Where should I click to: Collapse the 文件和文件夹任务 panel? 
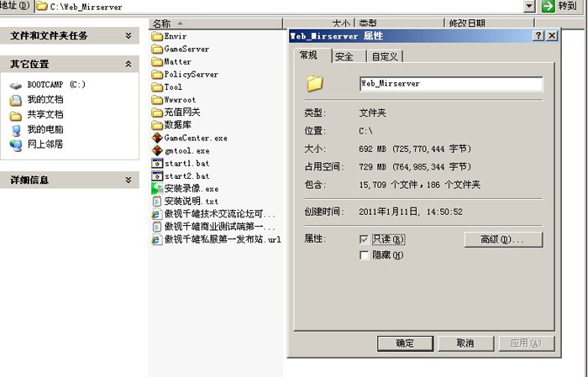[x=128, y=36]
